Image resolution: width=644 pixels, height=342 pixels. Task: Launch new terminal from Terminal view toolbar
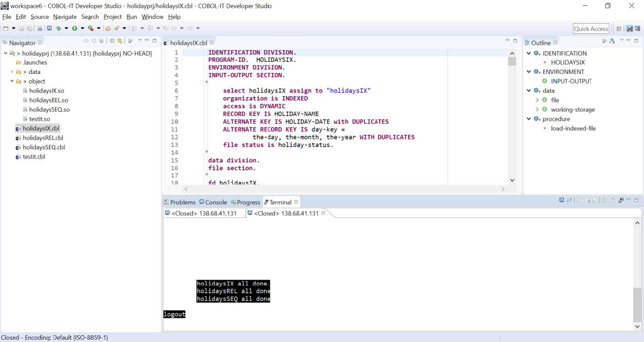click(x=561, y=200)
